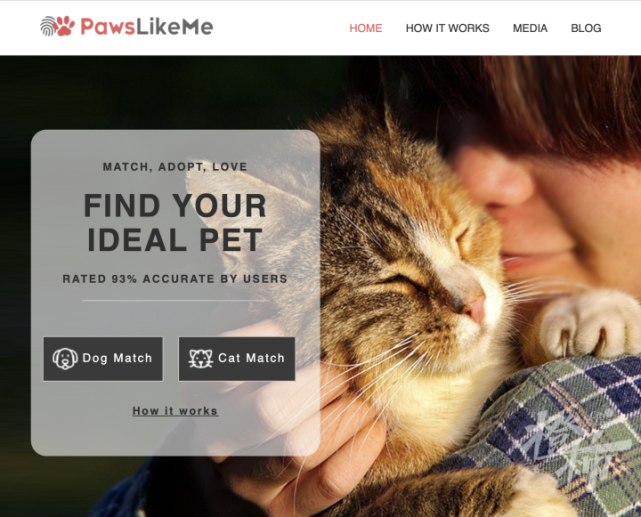Screen dimensions: 641x517
Task: Click the fingerprint icon in the logo
Action: pos(48,27)
